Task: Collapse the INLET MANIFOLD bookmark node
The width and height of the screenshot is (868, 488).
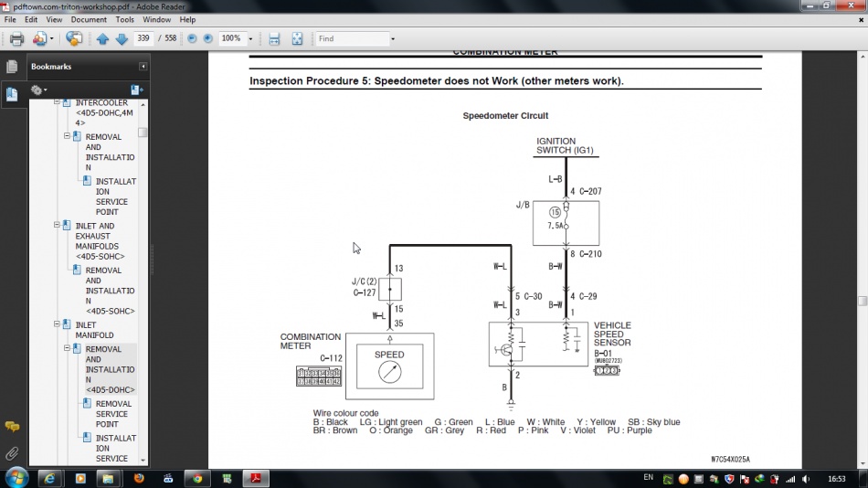Action: tap(57, 324)
